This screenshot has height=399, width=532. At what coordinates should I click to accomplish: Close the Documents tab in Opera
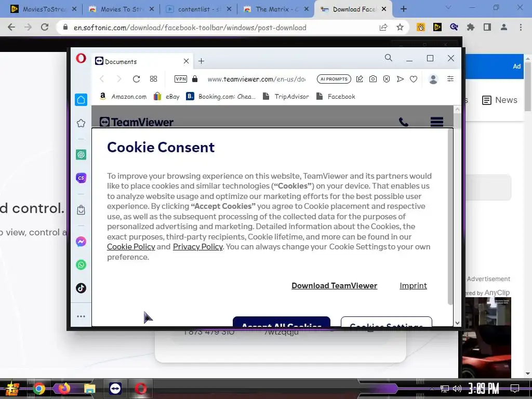pos(187,61)
